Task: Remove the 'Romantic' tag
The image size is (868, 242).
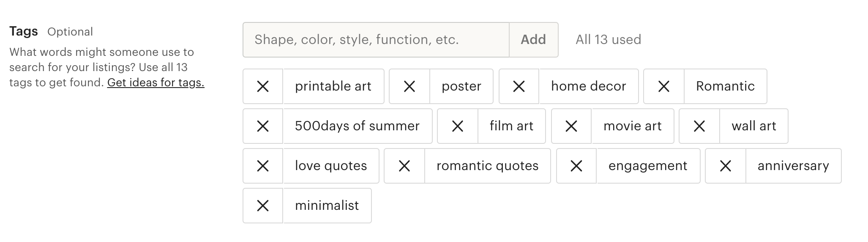Action: click(663, 86)
